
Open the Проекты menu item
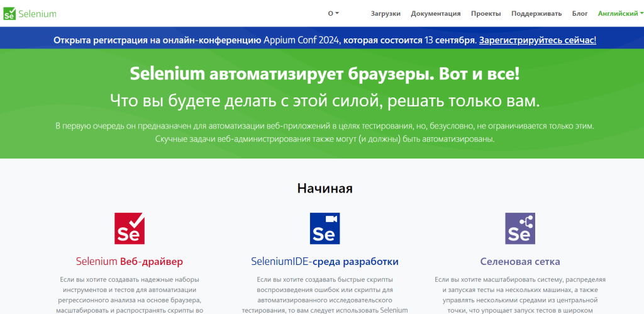486,14
